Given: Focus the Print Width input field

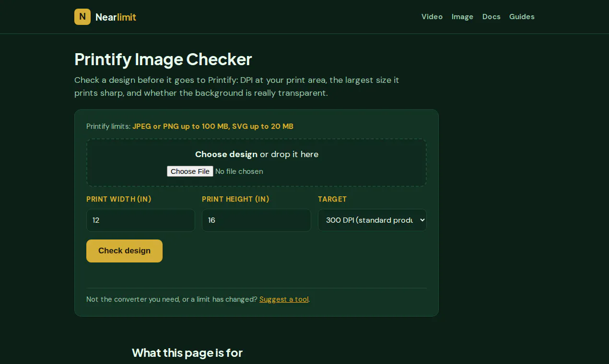Looking at the screenshot, I should tap(141, 220).
